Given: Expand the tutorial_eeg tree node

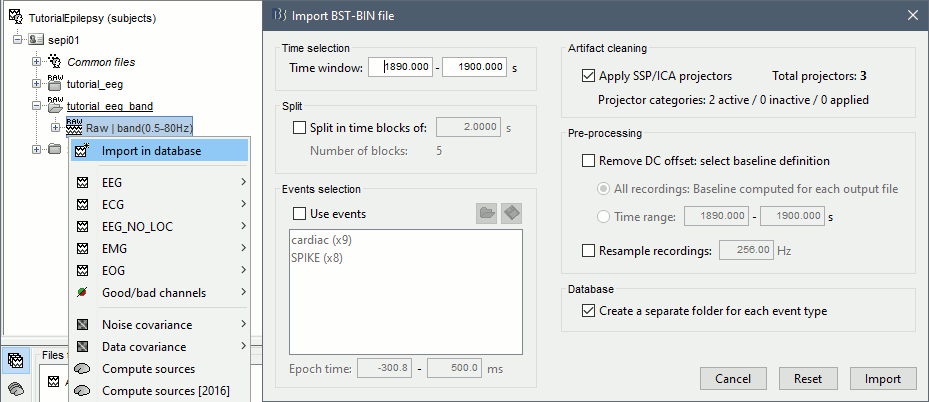Looking at the screenshot, I should [37, 85].
